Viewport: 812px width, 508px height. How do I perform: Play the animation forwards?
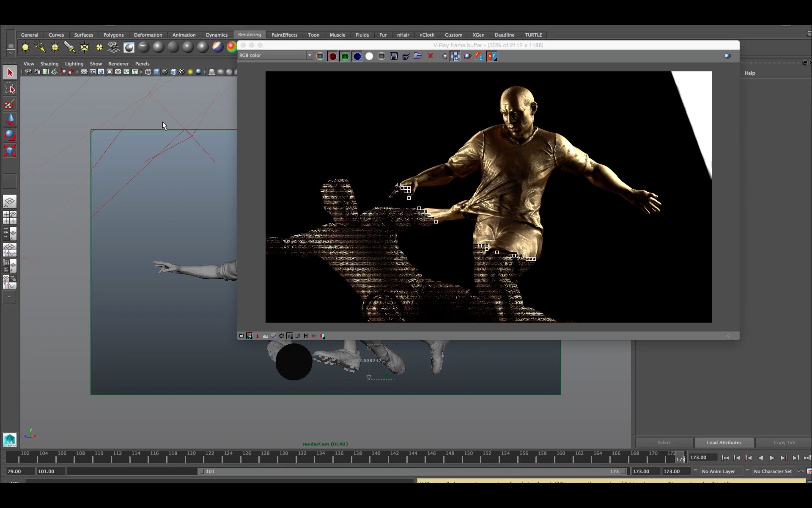[772, 458]
